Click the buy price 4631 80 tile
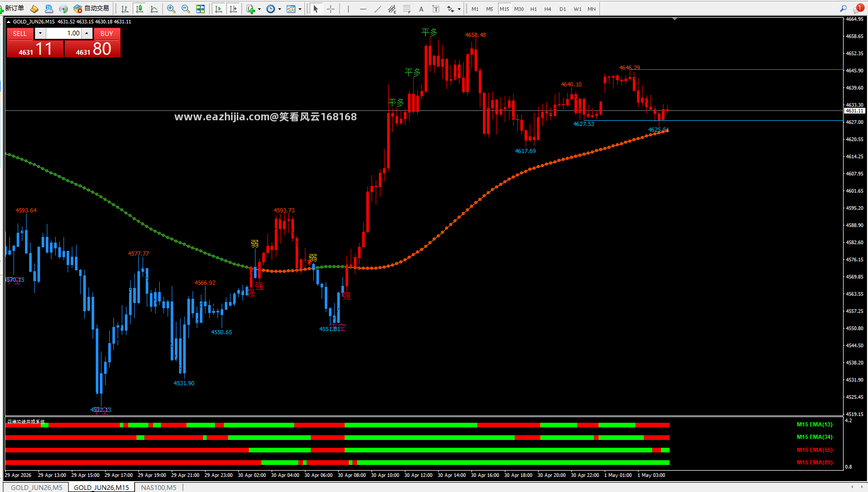This screenshot has height=492, width=868. 93,49
